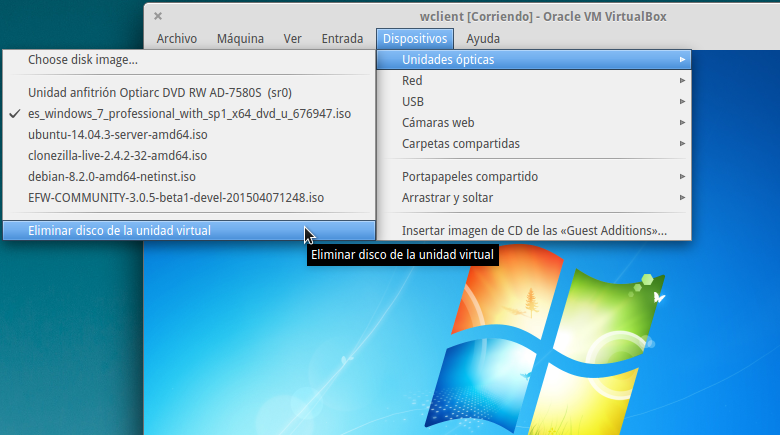
Task: Open the Archivo menu
Action: pyautogui.click(x=177, y=39)
